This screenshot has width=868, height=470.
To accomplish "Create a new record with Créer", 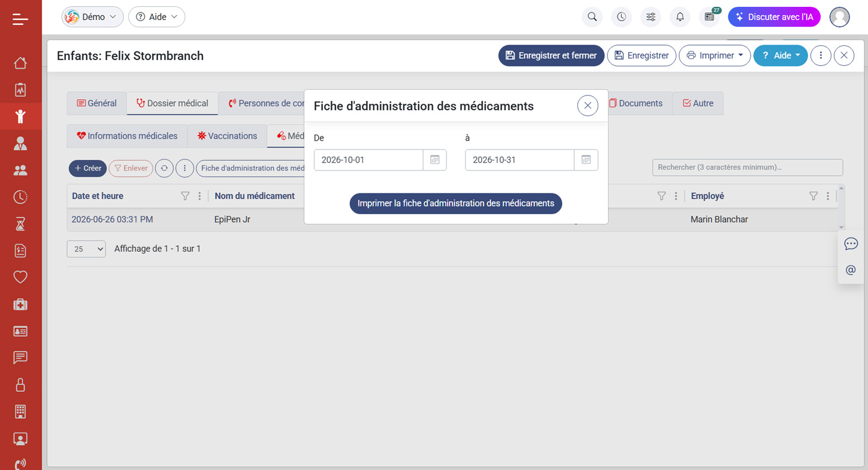I will point(88,168).
